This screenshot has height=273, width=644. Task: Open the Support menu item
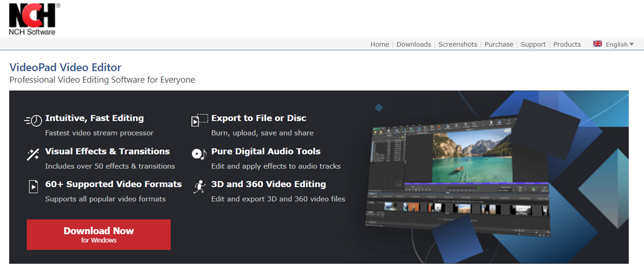(x=533, y=44)
